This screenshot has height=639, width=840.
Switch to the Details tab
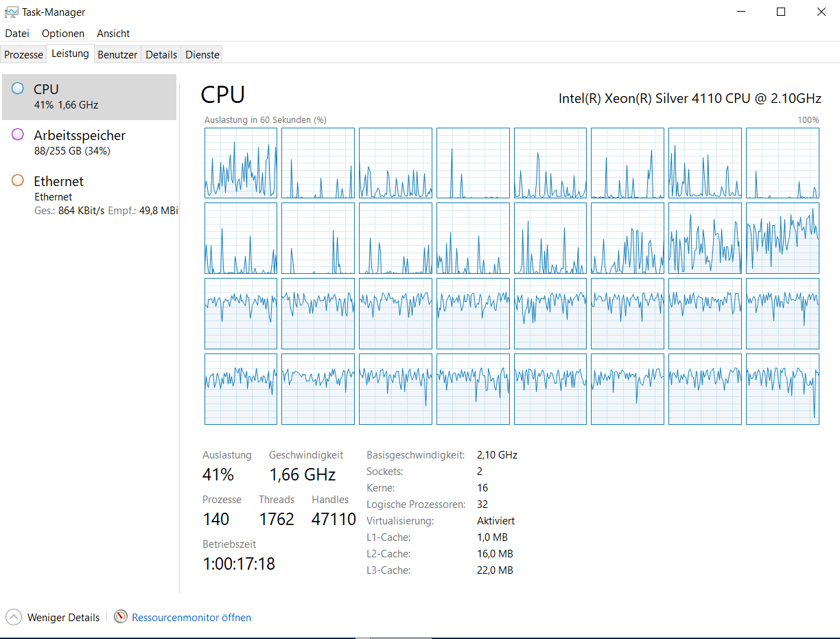161,55
